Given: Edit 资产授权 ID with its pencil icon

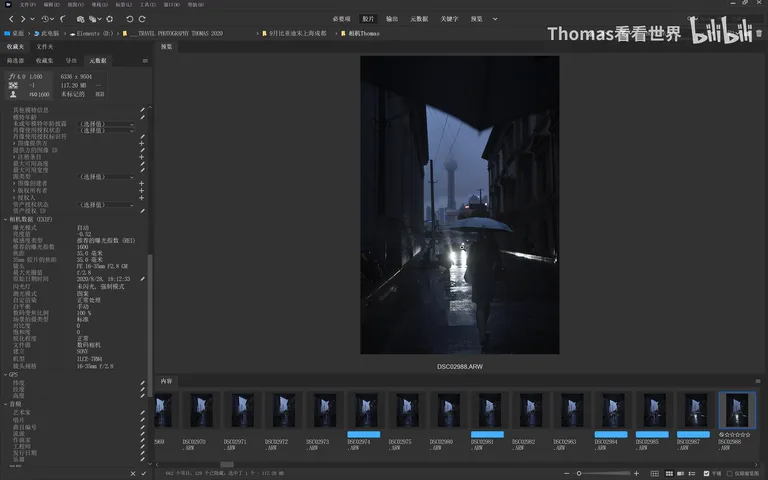Looking at the screenshot, I should click(143, 211).
